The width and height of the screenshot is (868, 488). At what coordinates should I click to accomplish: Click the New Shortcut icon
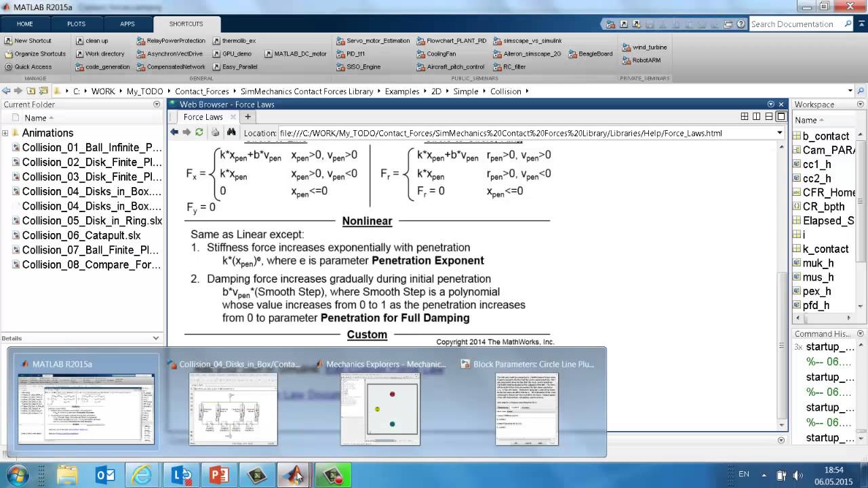(x=9, y=41)
